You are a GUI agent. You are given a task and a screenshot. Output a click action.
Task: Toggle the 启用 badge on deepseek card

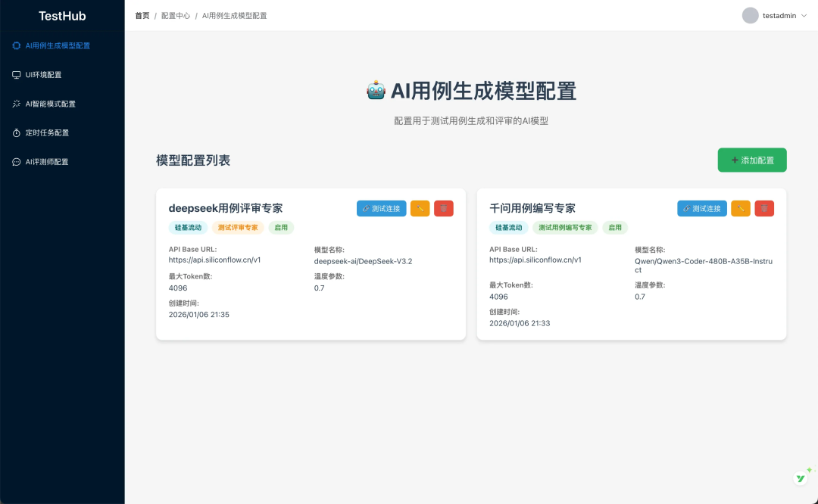coord(281,227)
